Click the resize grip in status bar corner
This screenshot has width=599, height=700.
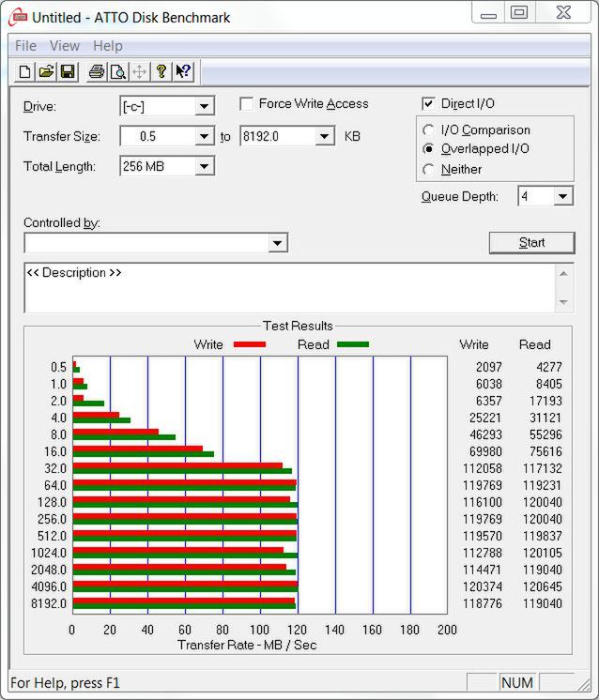(x=584, y=684)
